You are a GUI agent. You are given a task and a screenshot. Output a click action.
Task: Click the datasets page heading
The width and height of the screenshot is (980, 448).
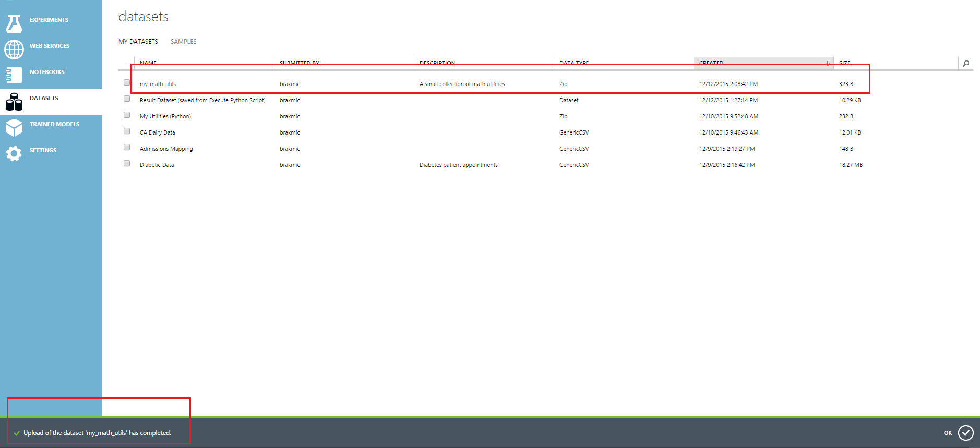point(144,17)
